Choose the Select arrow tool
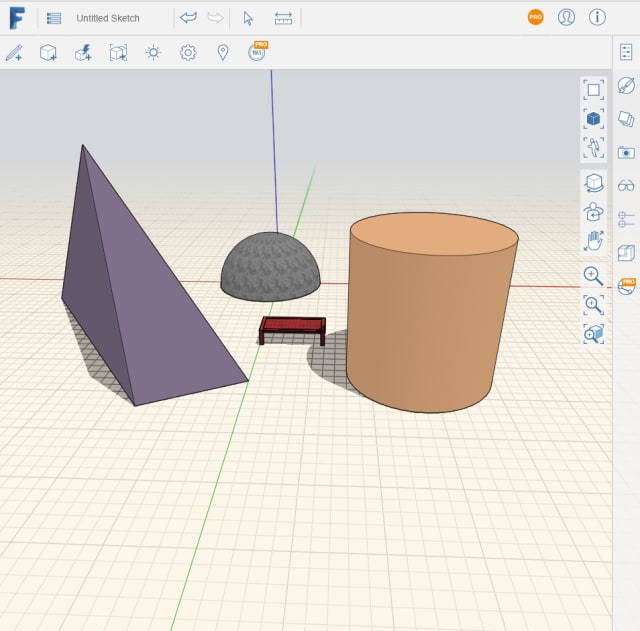The image size is (640, 631). [x=248, y=18]
